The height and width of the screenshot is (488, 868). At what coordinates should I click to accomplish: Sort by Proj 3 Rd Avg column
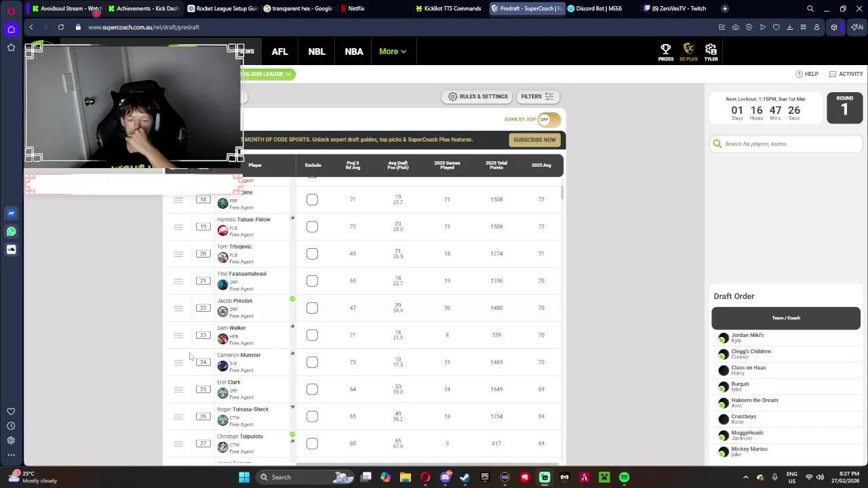click(353, 165)
